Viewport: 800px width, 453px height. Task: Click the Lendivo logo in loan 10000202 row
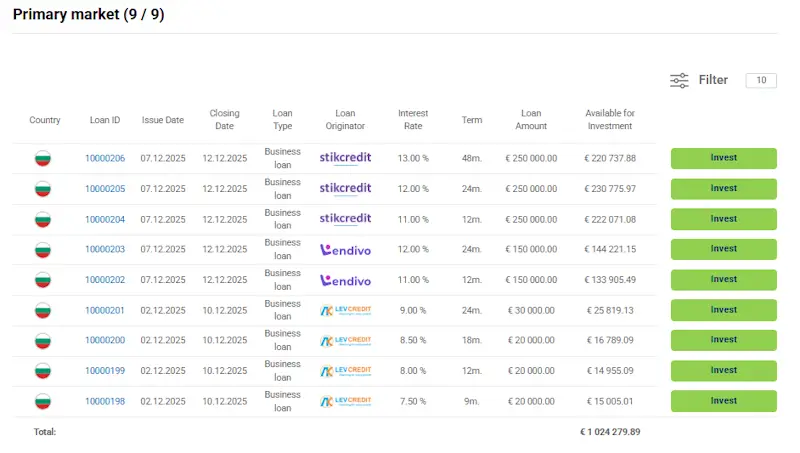[345, 280]
